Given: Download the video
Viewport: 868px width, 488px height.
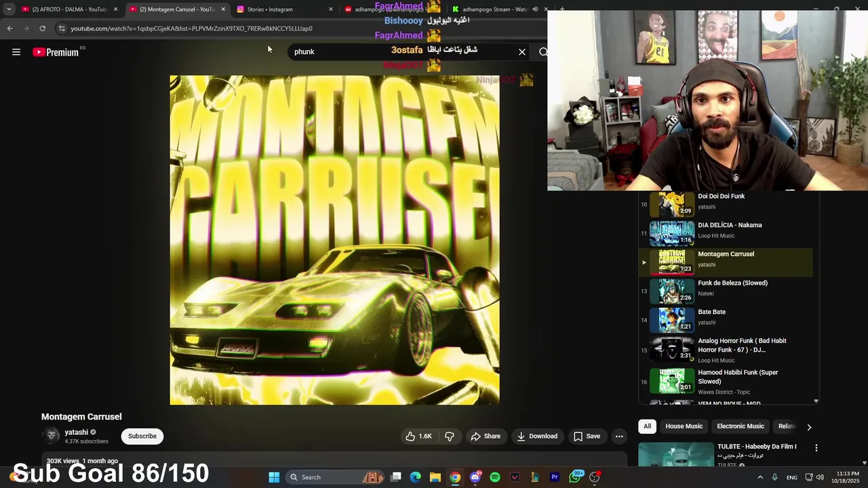Looking at the screenshot, I should pos(537,436).
